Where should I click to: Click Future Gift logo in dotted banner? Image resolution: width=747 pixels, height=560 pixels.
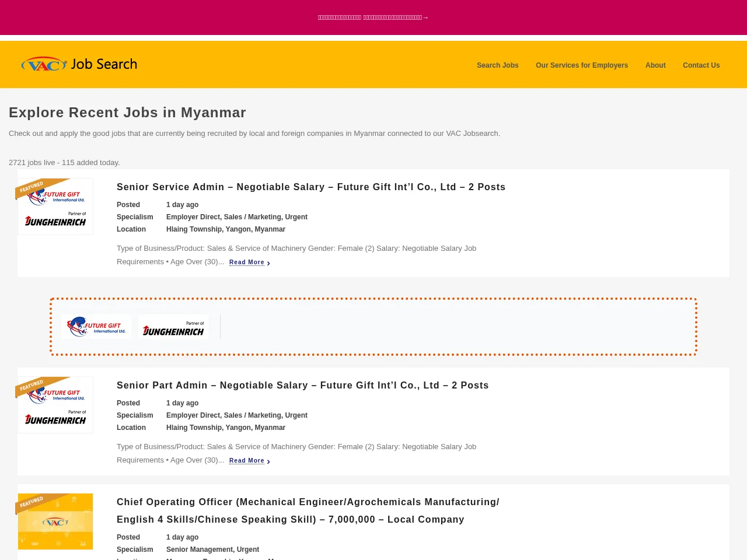[x=96, y=327]
